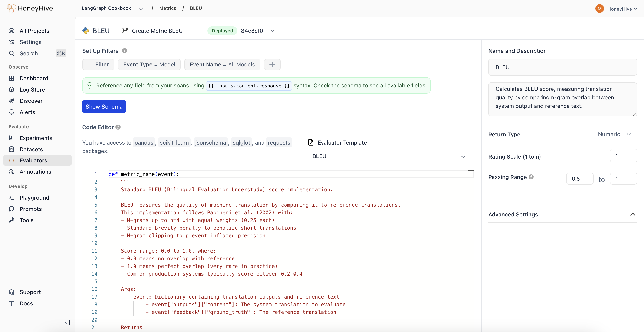Open the Datasets section
Image resolution: width=644 pixels, height=332 pixels.
point(31,149)
